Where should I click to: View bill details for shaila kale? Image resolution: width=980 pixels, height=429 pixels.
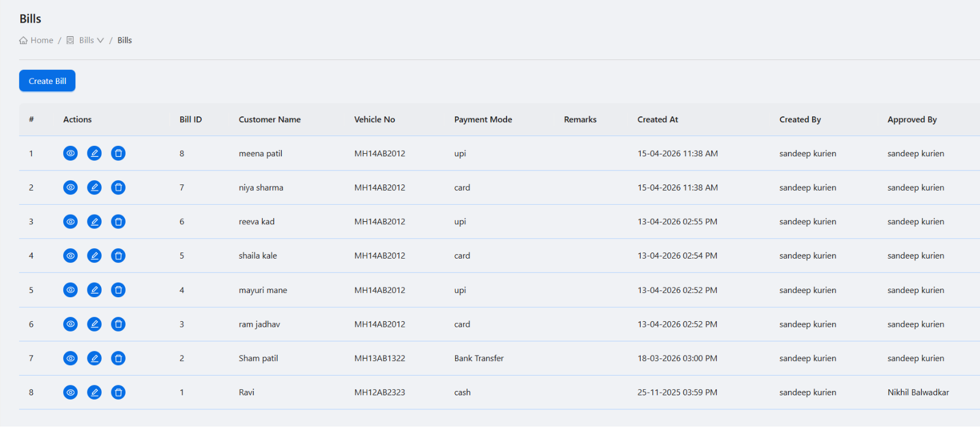pos(70,256)
